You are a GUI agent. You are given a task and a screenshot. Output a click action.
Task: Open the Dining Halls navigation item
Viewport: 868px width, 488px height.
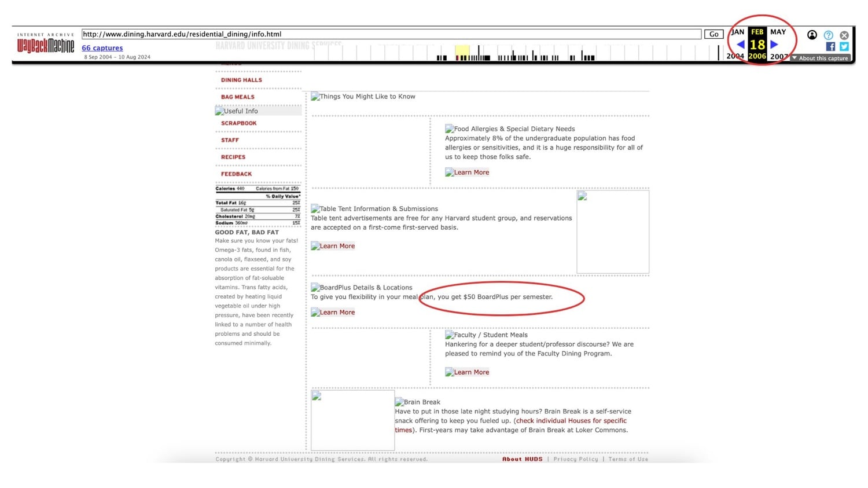coord(241,80)
